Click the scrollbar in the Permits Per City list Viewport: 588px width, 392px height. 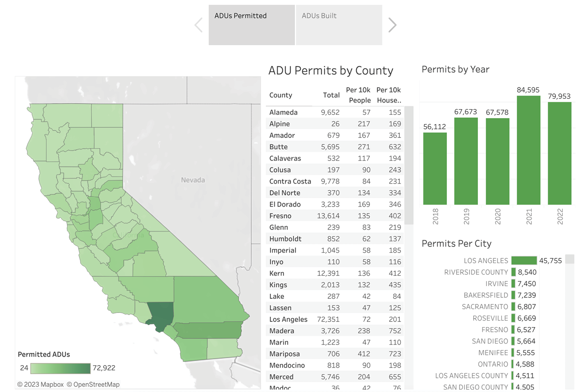tap(569, 259)
